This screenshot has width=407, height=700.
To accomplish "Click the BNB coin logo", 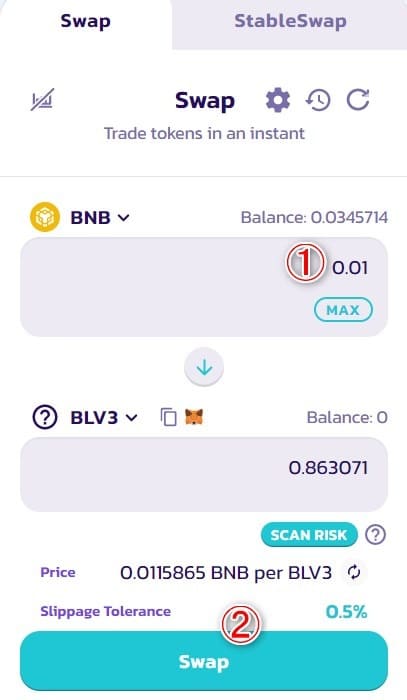I will point(45,217).
